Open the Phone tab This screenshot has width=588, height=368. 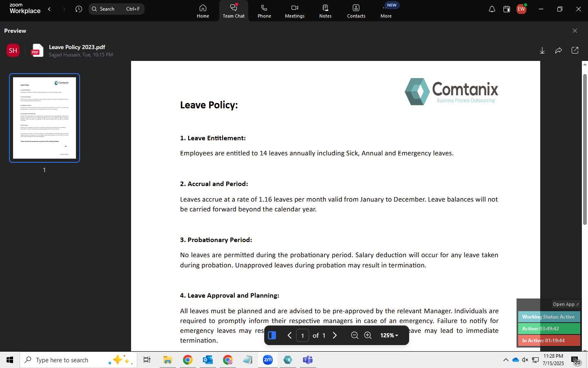tap(264, 11)
